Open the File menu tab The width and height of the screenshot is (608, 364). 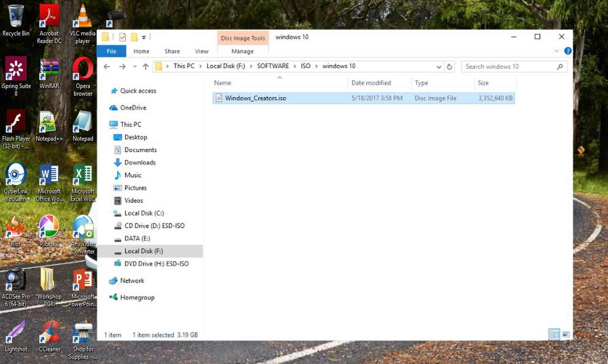(111, 51)
